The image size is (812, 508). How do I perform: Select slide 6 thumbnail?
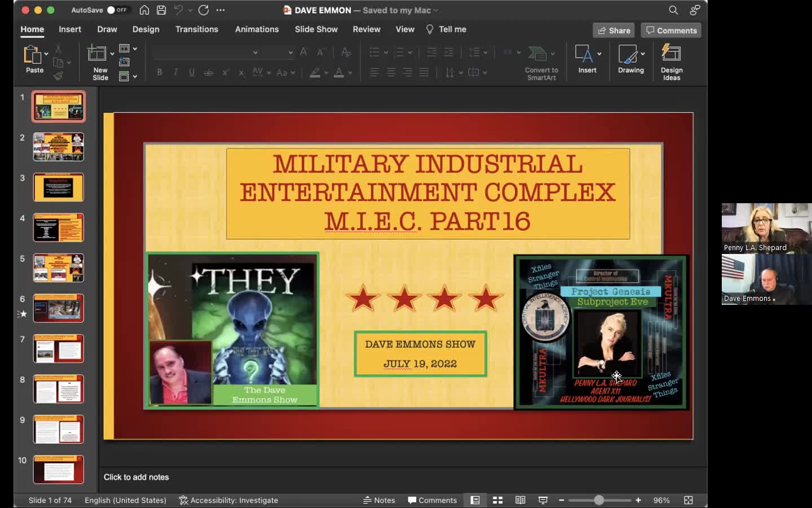(59, 308)
